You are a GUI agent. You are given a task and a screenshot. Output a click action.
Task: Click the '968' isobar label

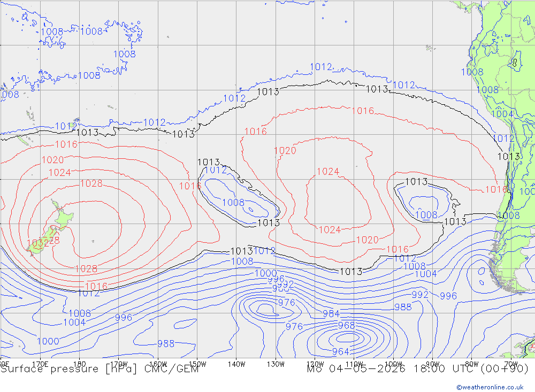click(346, 326)
